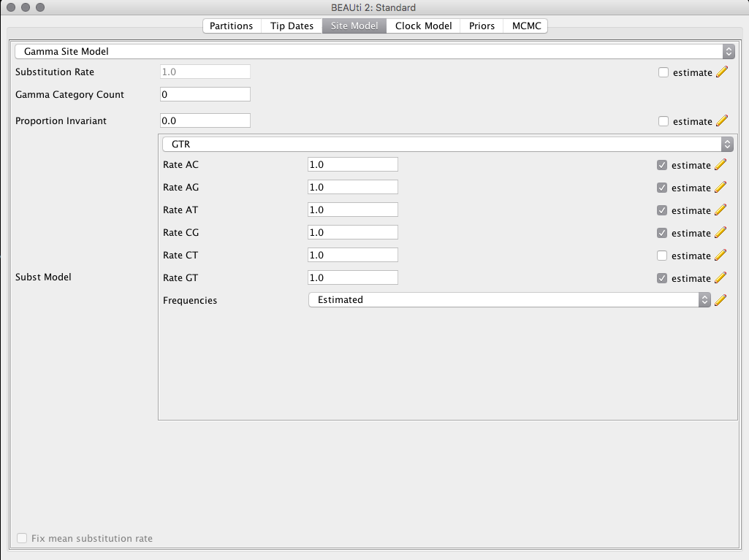Click the Substitution Rate label
Screen dimensions: 749x560
click(55, 72)
